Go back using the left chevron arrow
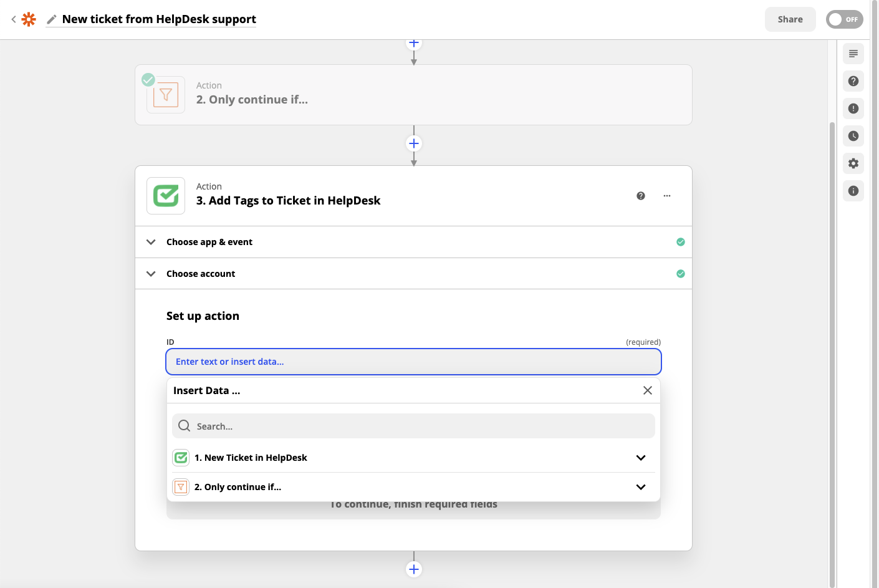The width and height of the screenshot is (879, 588). coord(14,19)
